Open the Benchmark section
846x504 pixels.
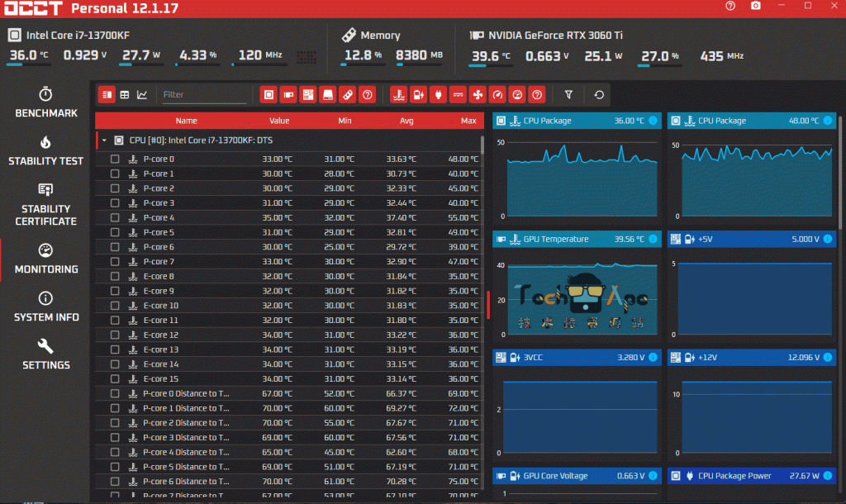click(46, 102)
